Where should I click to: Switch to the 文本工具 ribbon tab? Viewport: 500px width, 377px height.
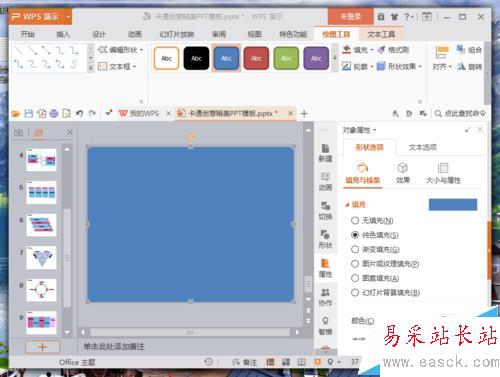(381, 34)
